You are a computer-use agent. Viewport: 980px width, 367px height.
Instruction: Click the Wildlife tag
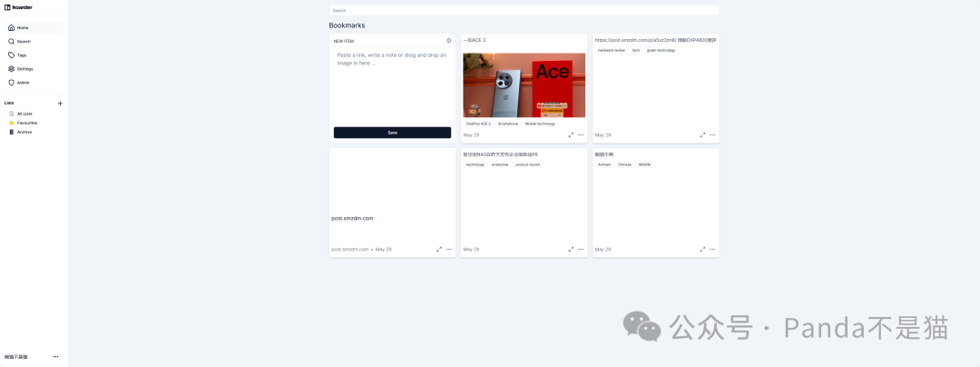point(644,164)
